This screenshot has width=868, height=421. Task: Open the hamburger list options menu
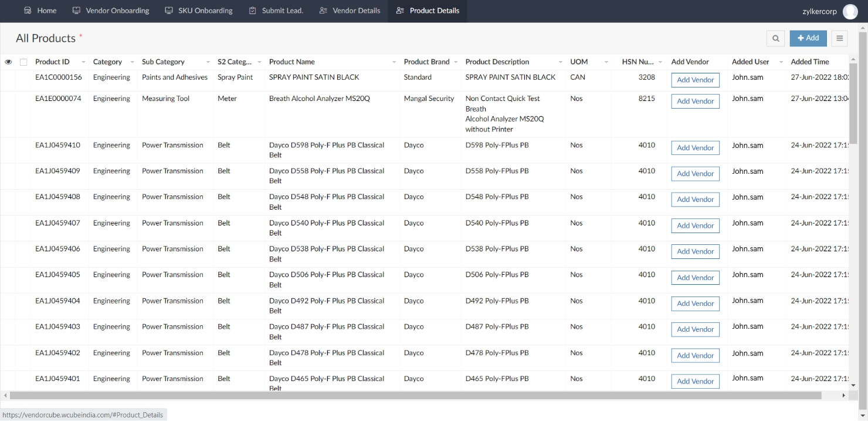839,39
